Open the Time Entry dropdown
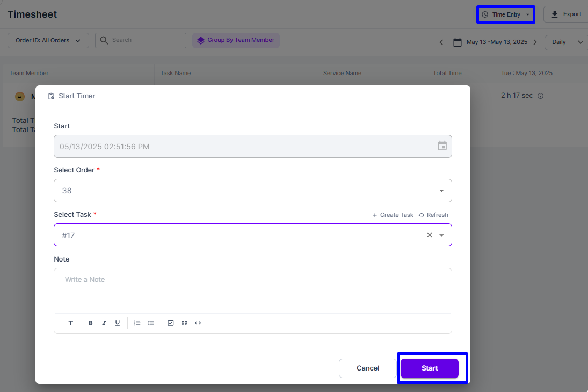The width and height of the screenshot is (588, 392). pyautogui.click(x=506, y=14)
